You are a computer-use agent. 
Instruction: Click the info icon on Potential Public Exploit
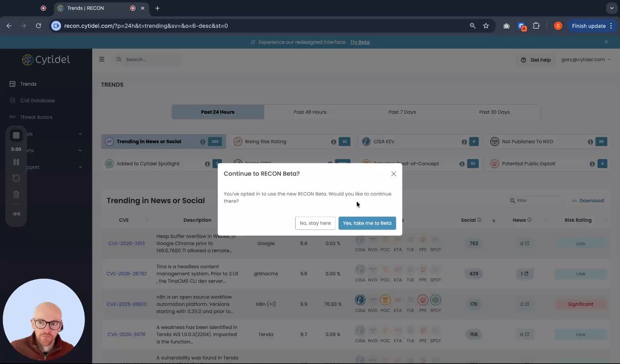(x=592, y=164)
